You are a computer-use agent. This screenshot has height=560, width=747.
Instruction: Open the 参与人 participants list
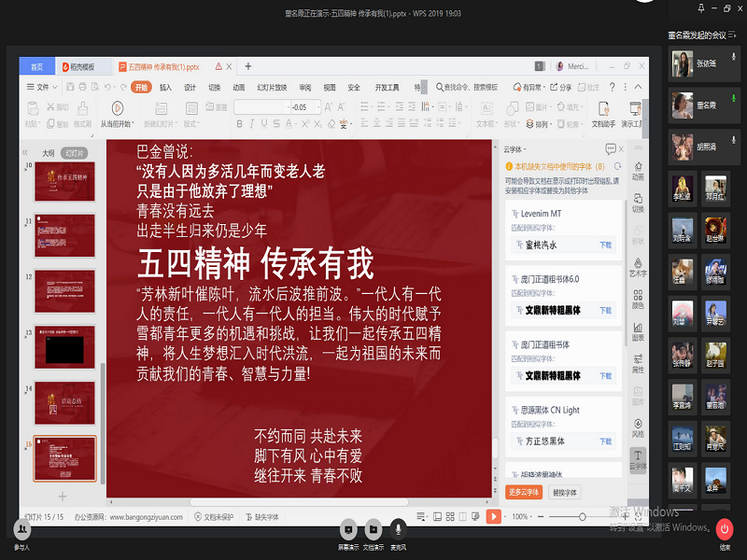point(21,529)
